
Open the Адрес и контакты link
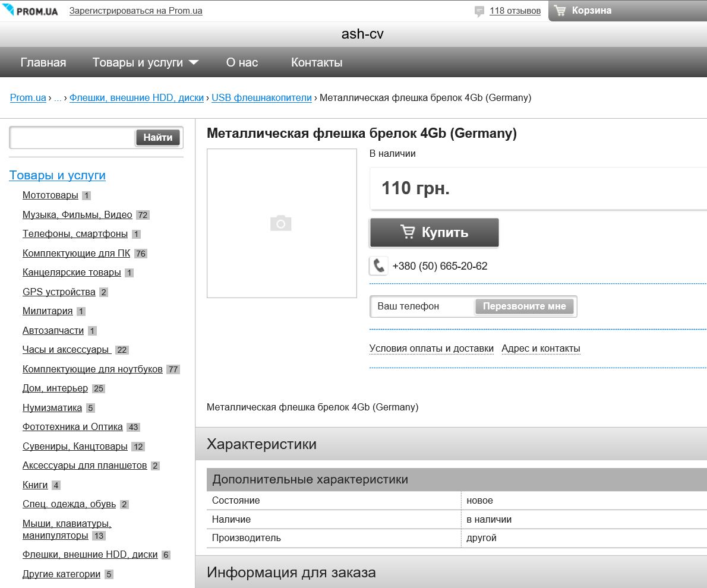(541, 349)
